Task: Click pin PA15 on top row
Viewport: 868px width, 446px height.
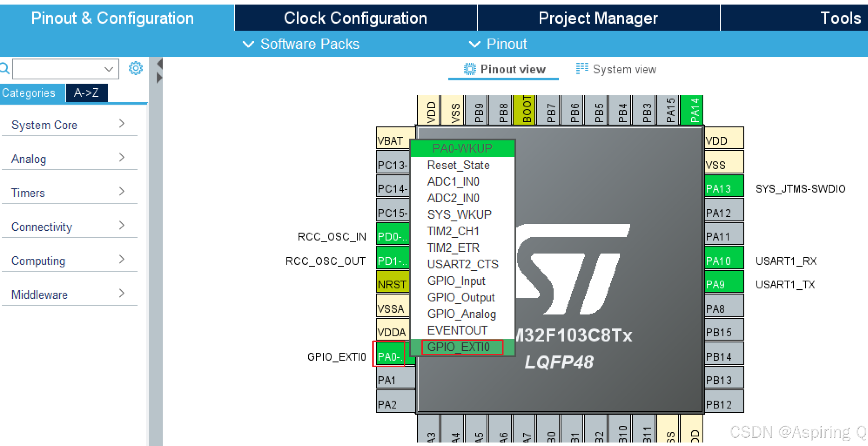Action: (x=668, y=110)
